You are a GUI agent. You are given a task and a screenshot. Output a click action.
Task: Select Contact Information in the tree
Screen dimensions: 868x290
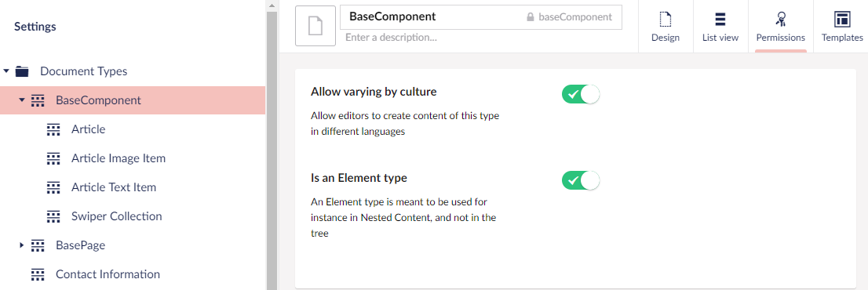pos(108,274)
